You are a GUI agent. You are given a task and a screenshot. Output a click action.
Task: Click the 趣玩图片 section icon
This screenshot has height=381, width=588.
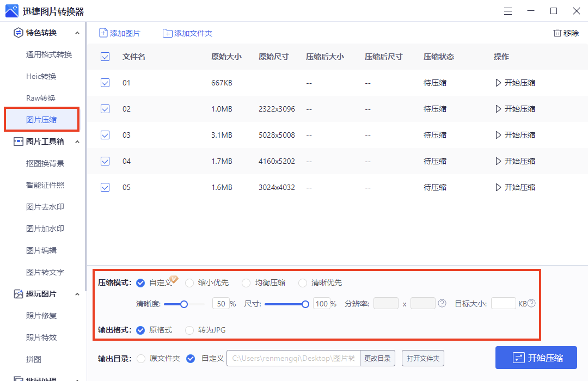click(18, 294)
